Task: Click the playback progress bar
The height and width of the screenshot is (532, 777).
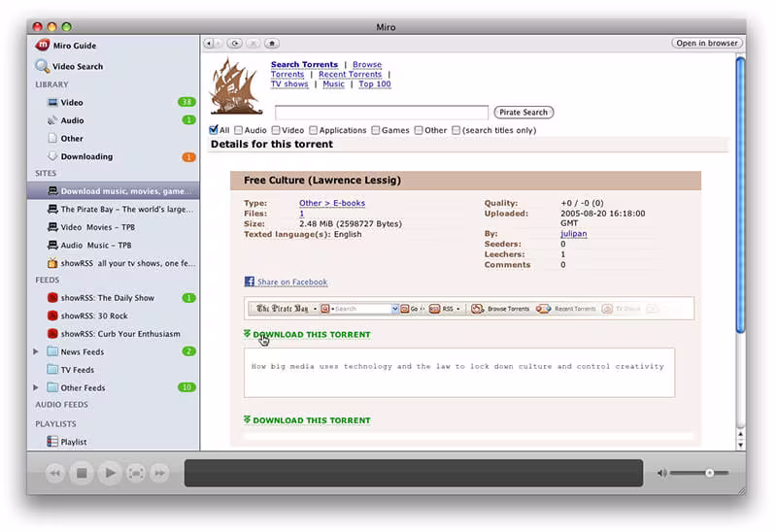Action: tap(414, 473)
